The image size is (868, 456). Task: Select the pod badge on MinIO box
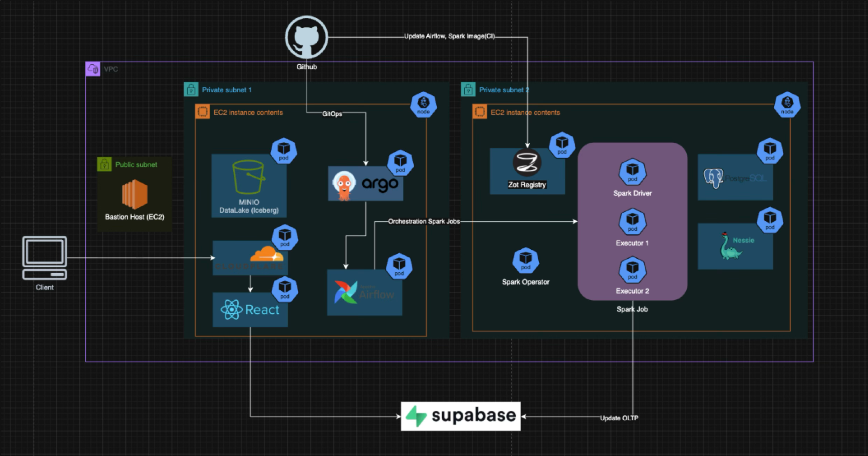283,151
